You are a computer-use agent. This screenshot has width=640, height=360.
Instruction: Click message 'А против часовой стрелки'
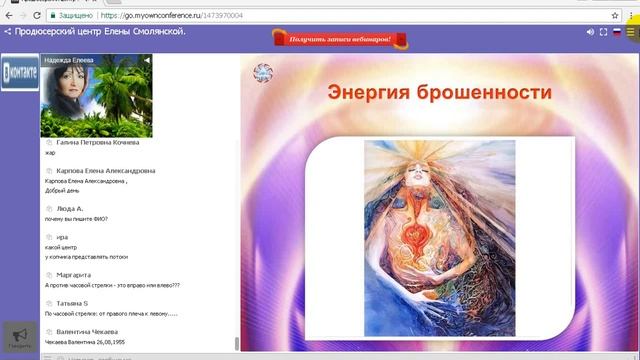(112, 285)
